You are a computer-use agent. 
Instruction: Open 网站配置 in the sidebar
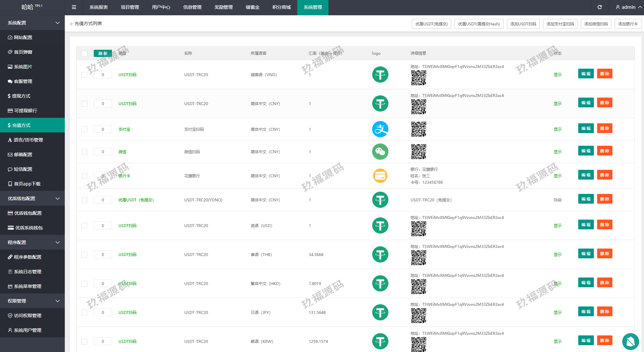point(23,37)
